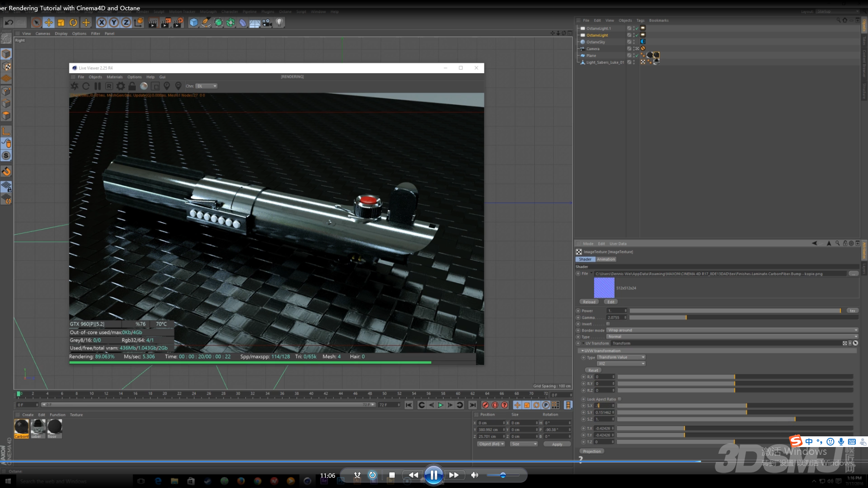
Task: Toggle the Y axis lock
Action: [114, 22]
